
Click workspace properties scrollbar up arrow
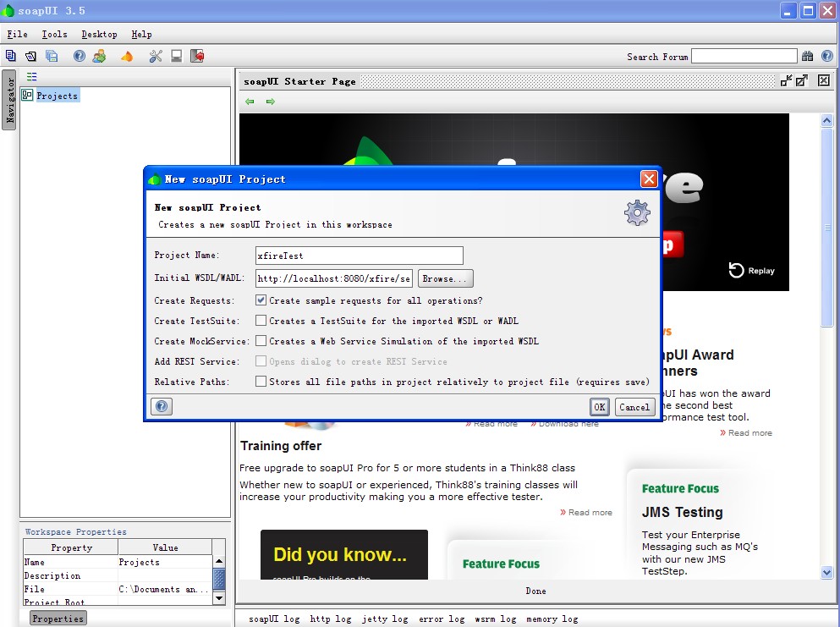tap(219, 561)
